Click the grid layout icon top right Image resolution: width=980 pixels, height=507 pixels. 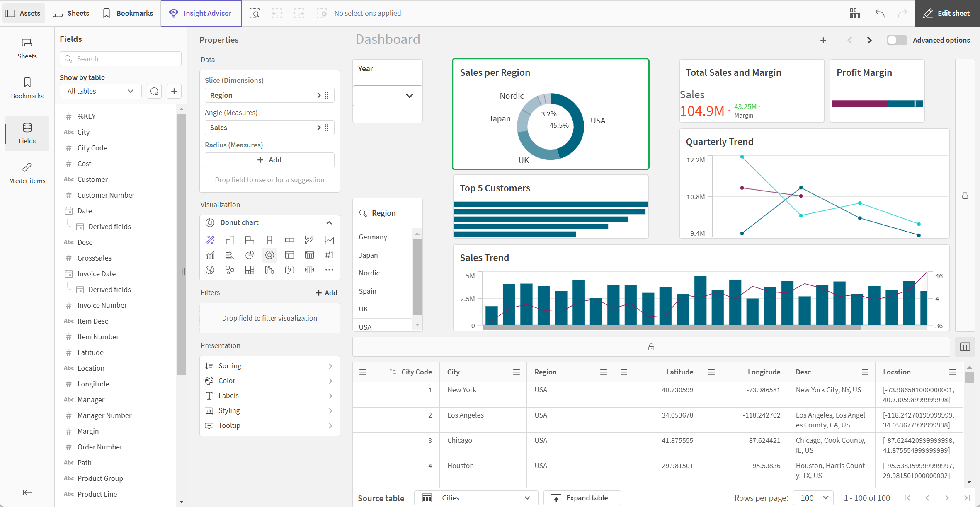(854, 13)
